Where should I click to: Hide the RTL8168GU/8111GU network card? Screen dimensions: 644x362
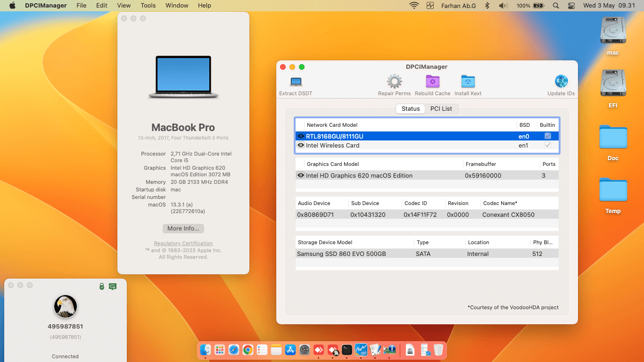click(x=301, y=136)
